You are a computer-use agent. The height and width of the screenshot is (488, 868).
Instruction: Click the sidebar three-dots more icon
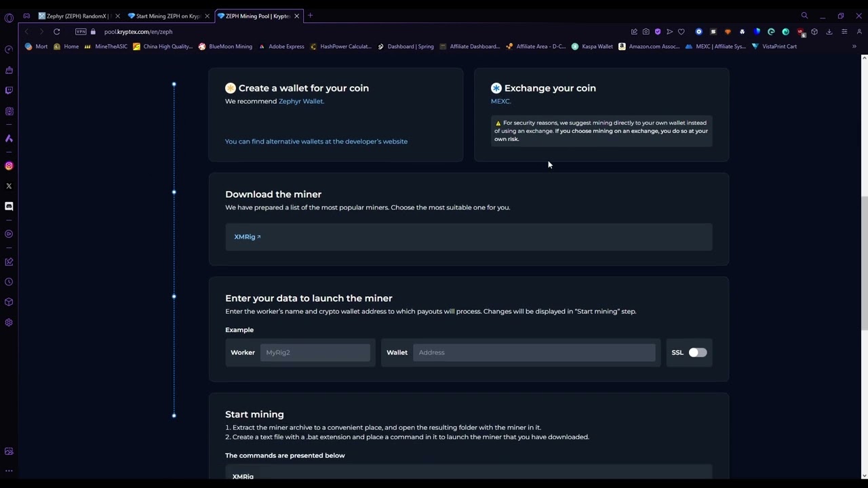(9, 470)
